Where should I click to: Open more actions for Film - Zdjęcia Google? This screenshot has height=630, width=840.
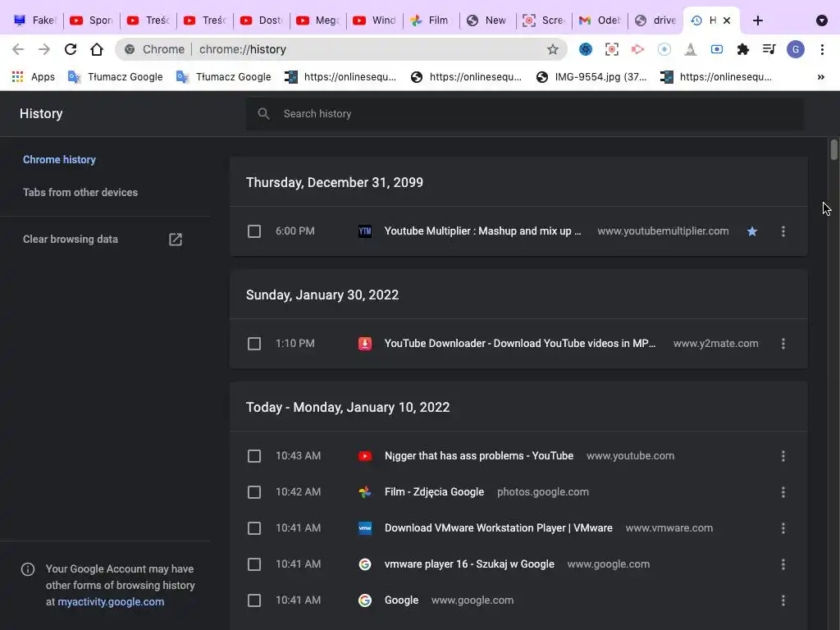point(783,492)
